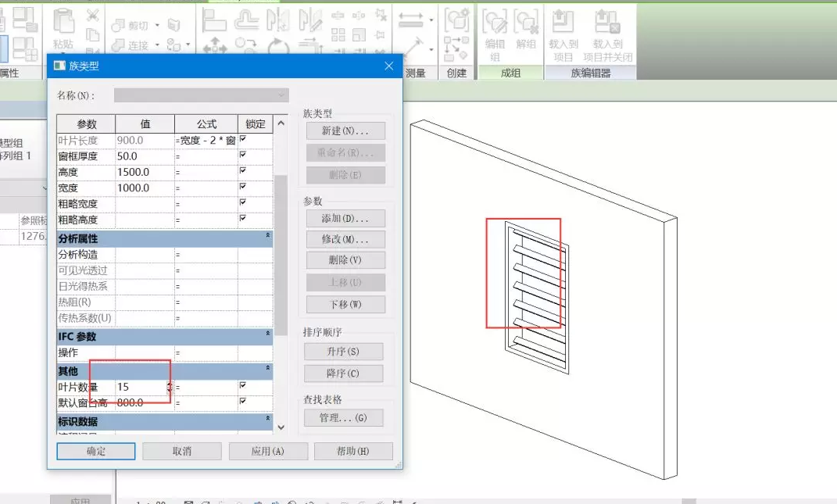Click 新建(N) to create a new family type
Viewport: 837px width, 504px height.
pyautogui.click(x=345, y=130)
